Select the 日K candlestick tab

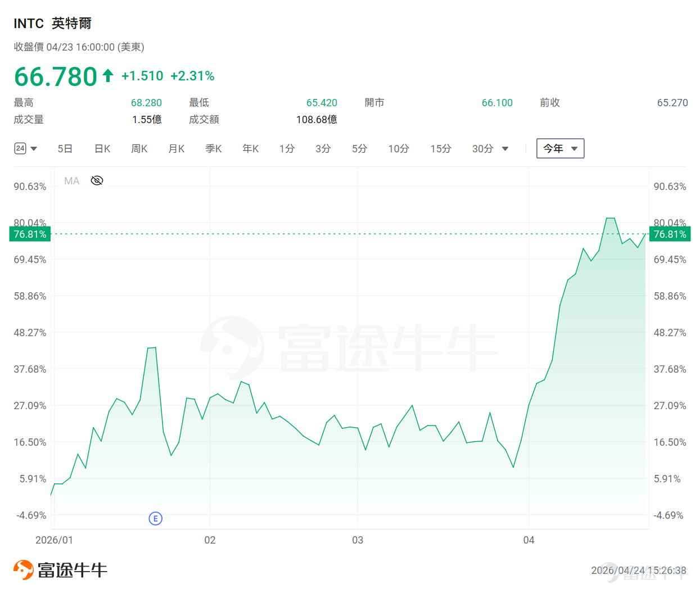click(x=102, y=148)
